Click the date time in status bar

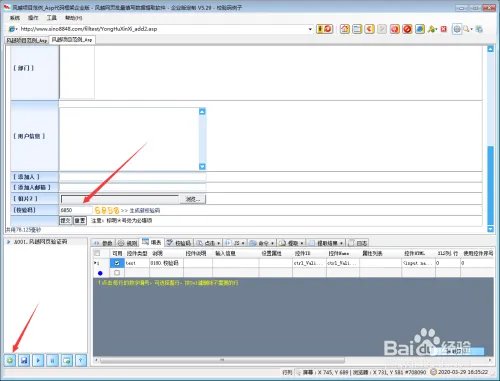point(463,372)
